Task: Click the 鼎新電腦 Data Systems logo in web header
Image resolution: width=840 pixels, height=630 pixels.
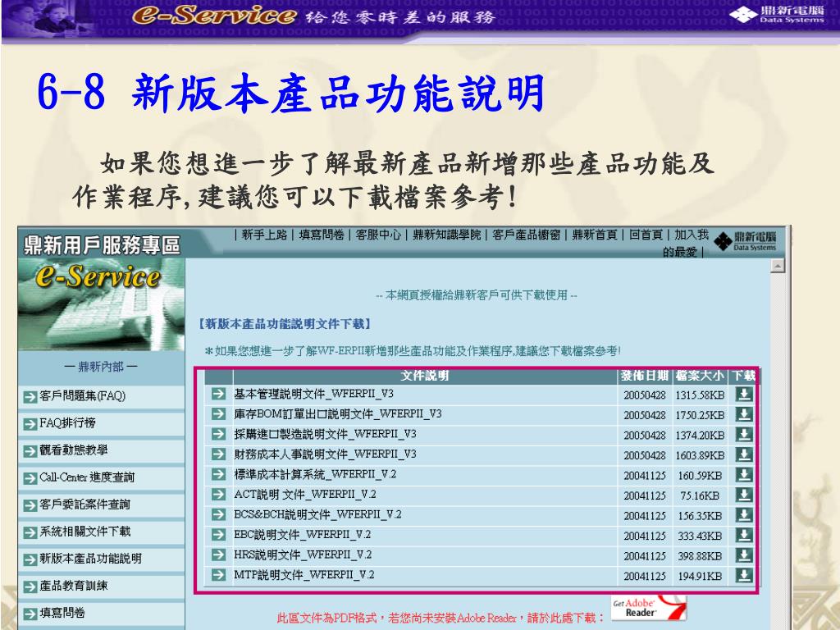Action: pyautogui.click(x=745, y=242)
